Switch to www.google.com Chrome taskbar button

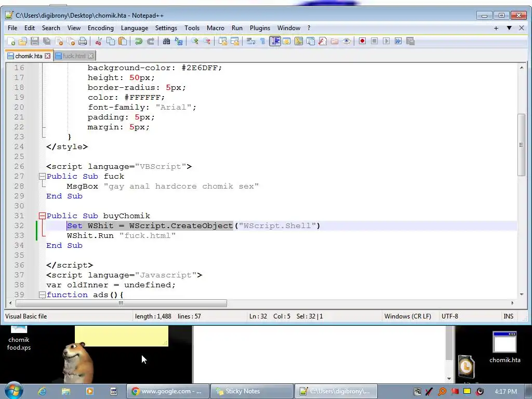click(168, 391)
